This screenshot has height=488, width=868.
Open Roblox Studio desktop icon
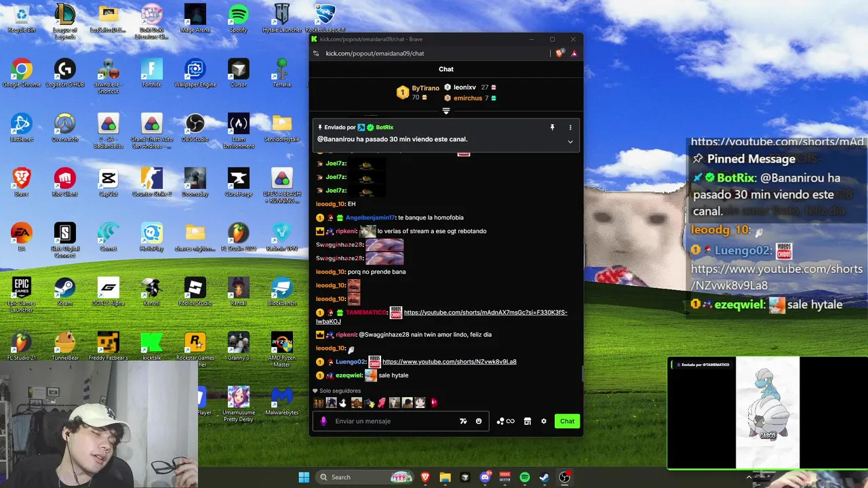click(195, 291)
